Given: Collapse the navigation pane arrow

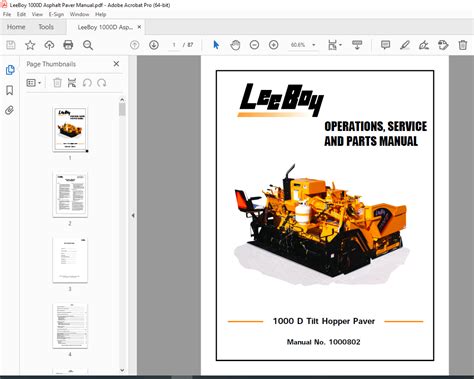Looking at the screenshot, I should (x=133, y=215).
